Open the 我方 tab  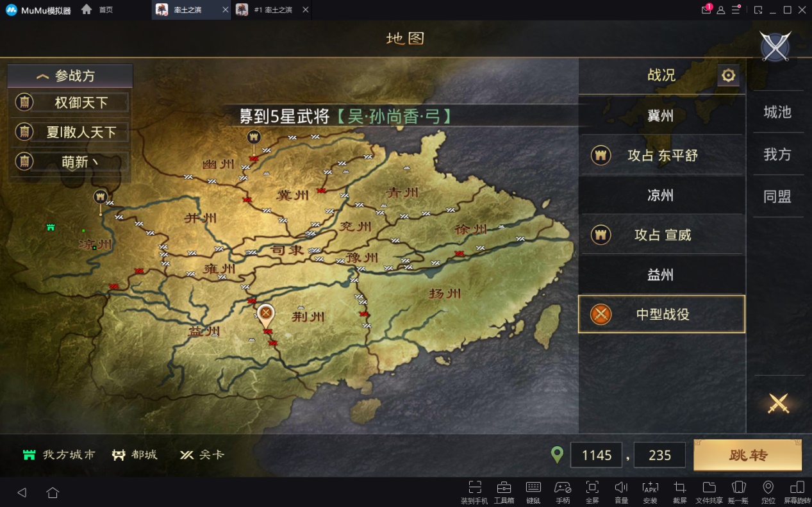(777, 154)
